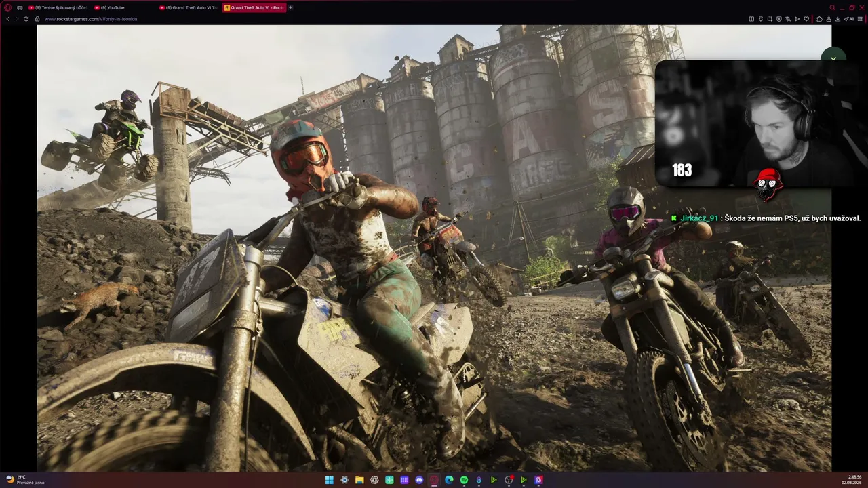Launch ChatGPT from the taskbar

click(x=374, y=480)
